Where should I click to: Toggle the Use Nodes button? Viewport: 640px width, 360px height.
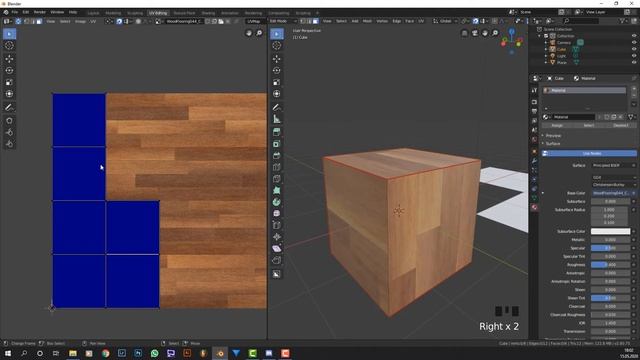click(x=589, y=153)
